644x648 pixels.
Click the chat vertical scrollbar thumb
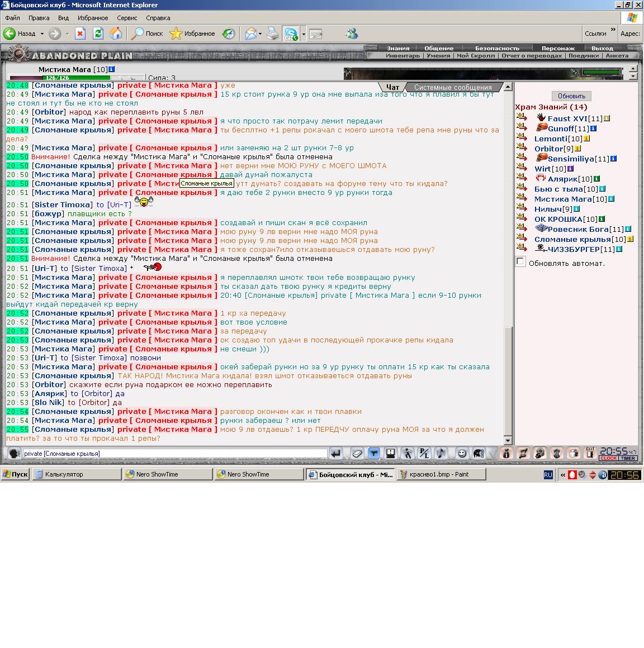(508, 380)
